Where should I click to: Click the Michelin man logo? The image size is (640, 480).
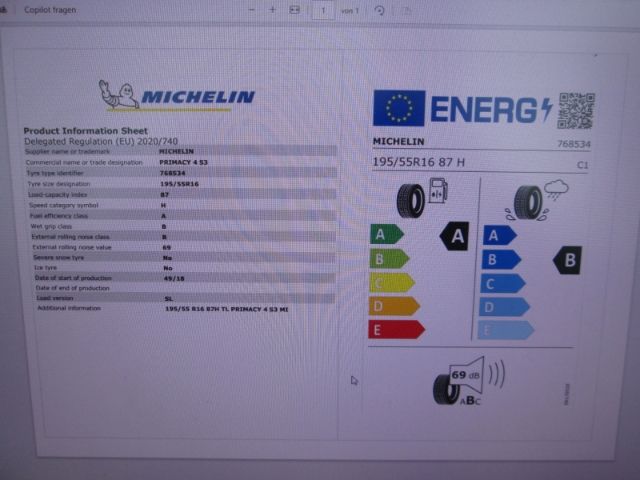(x=118, y=95)
